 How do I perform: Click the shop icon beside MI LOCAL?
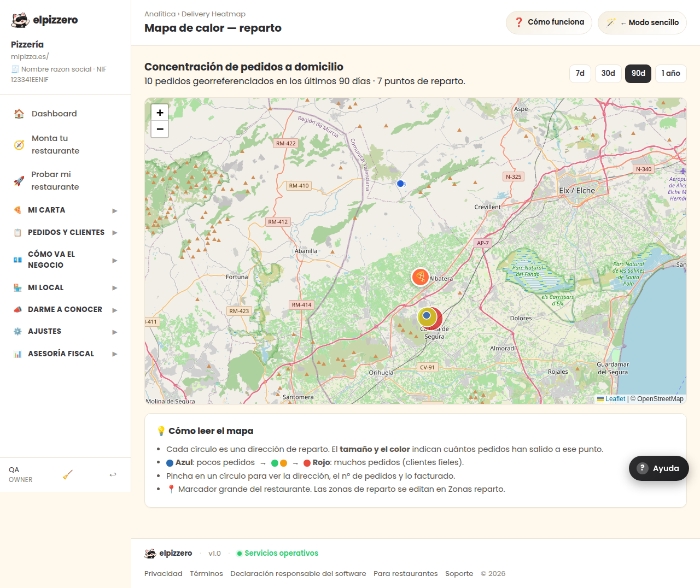point(17,288)
